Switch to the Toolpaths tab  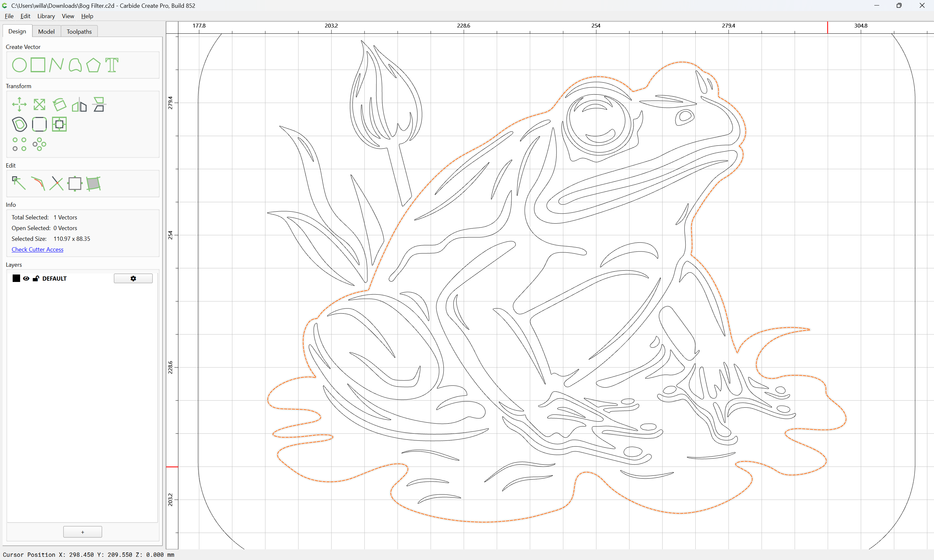79,31
